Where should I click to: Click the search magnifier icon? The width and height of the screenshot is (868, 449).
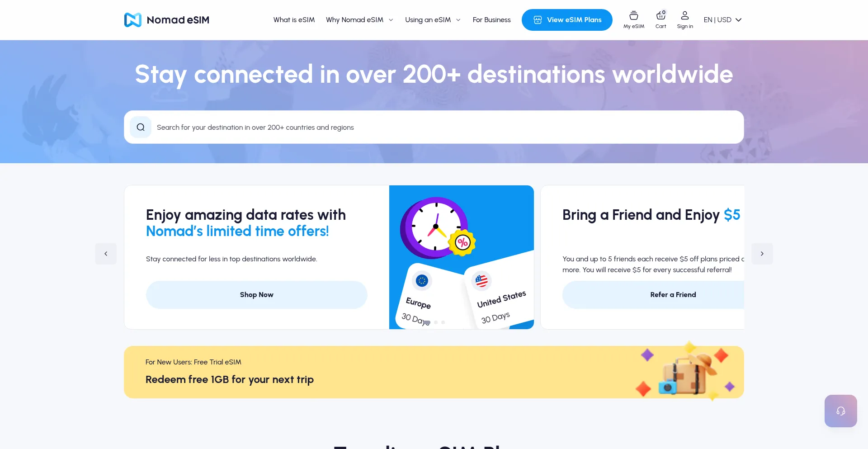point(141,127)
